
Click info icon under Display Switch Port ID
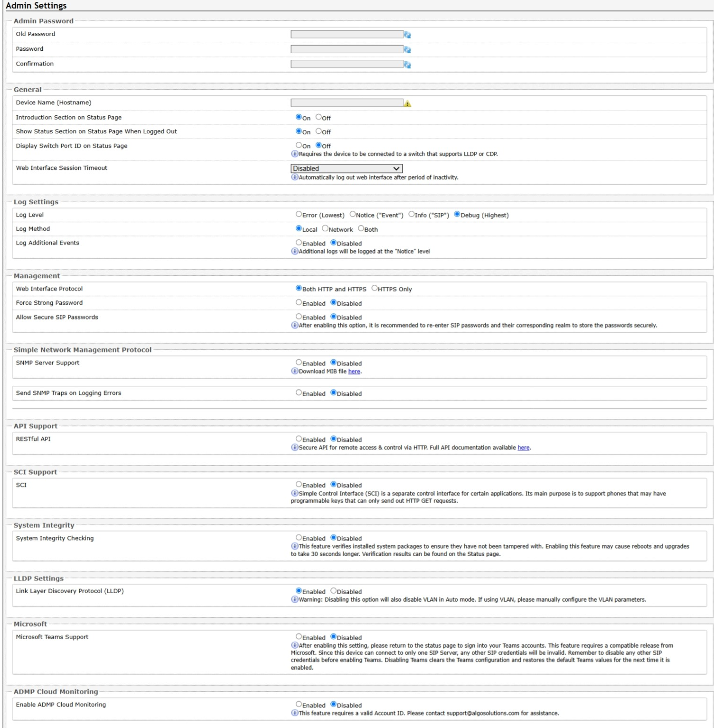coord(294,154)
